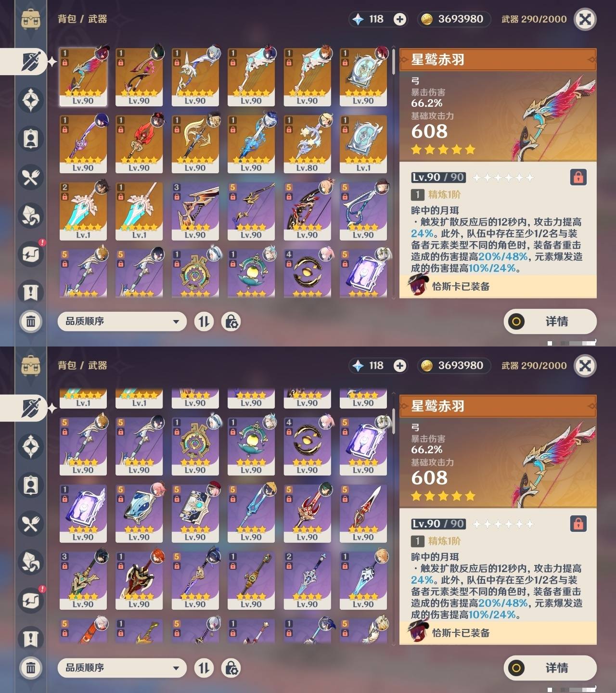The height and width of the screenshot is (693, 616).
Task: Open the batch lock icon in top panel
Action: (231, 321)
